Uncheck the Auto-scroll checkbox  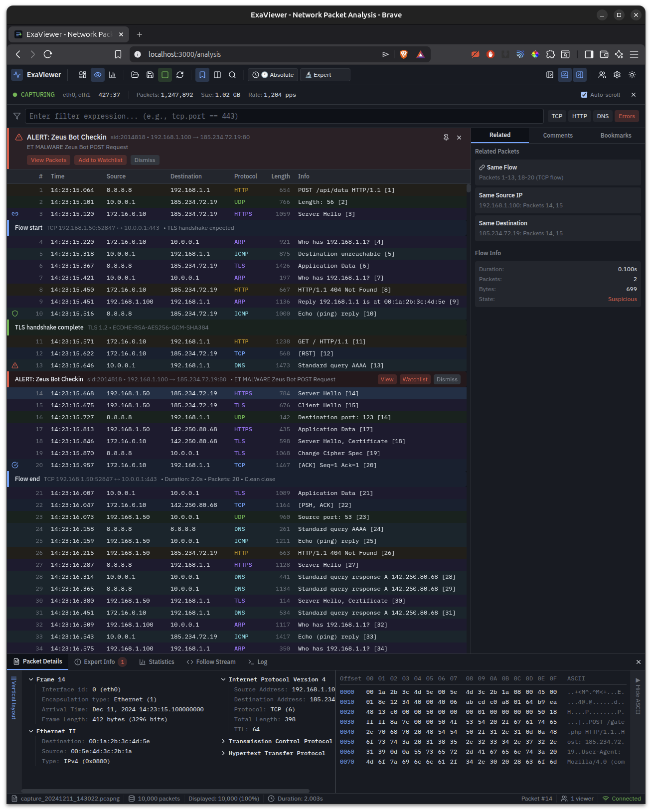click(584, 95)
